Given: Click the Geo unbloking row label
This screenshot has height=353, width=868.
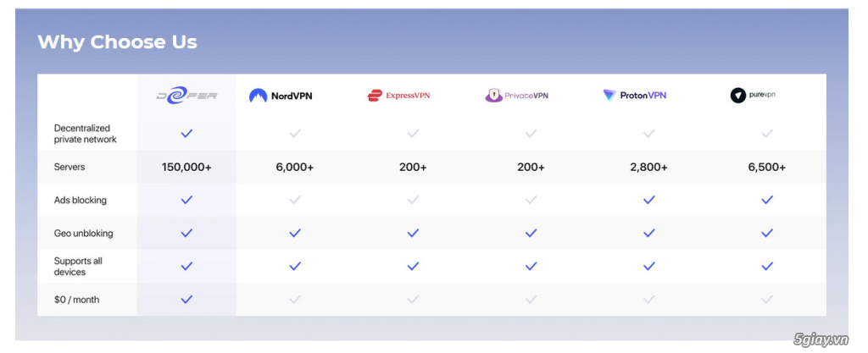Looking at the screenshot, I should click(83, 233).
